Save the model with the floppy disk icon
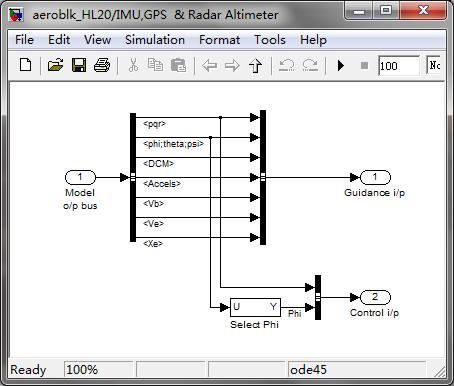The width and height of the screenshot is (454, 386). [x=79, y=65]
